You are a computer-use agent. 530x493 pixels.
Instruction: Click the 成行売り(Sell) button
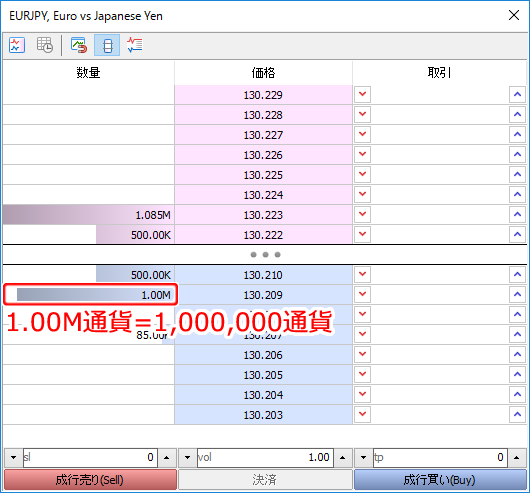click(x=90, y=479)
